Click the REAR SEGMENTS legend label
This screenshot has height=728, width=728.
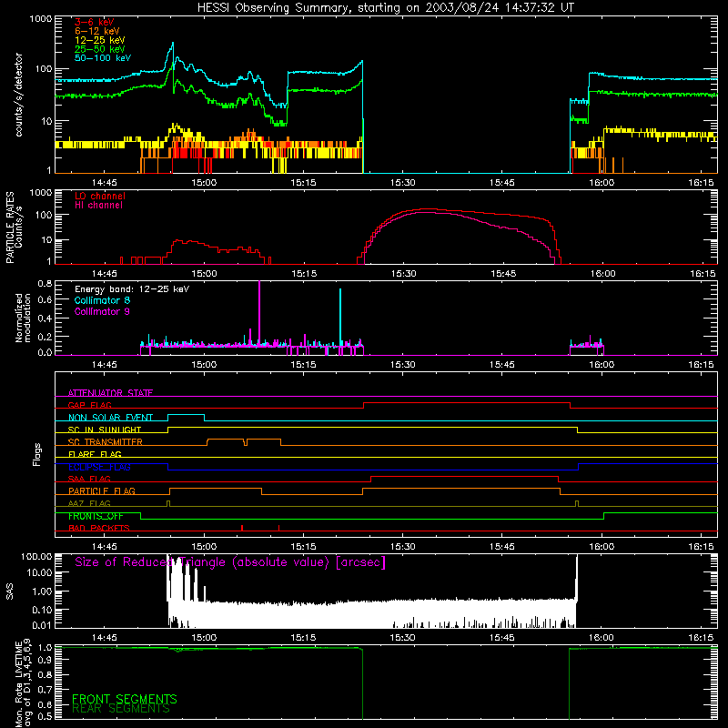point(121,709)
